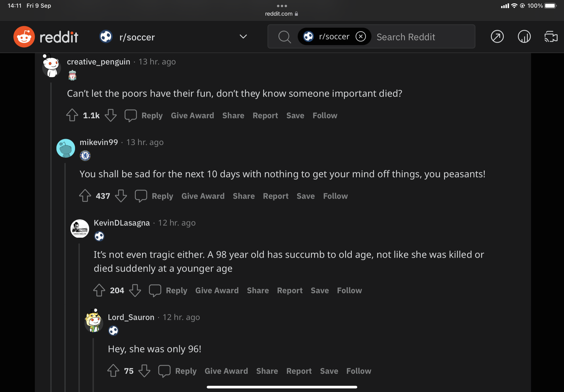This screenshot has height=392, width=564.
Task: Save Lord_Sauron's comment
Action: tap(329, 371)
